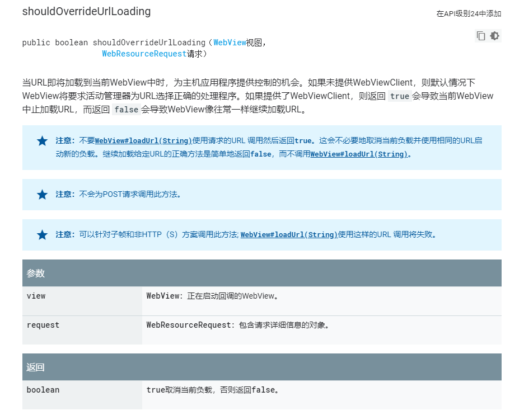
Task: Click the inline 'false' code in description
Action: [126, 110]
